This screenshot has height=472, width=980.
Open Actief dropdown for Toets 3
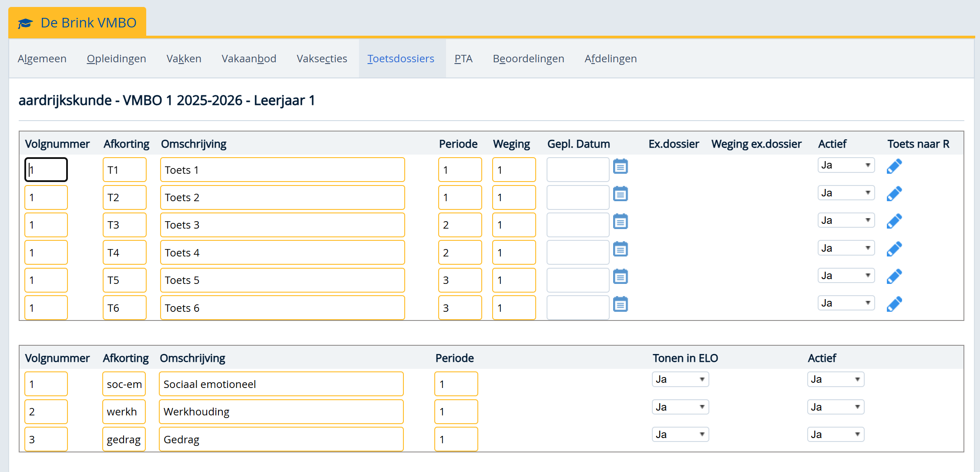tap(846, 221)
